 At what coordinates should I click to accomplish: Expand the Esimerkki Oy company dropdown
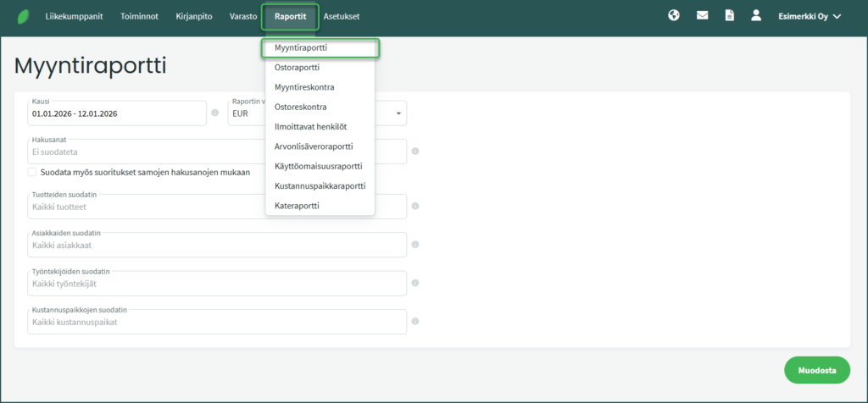coord(809,16)
